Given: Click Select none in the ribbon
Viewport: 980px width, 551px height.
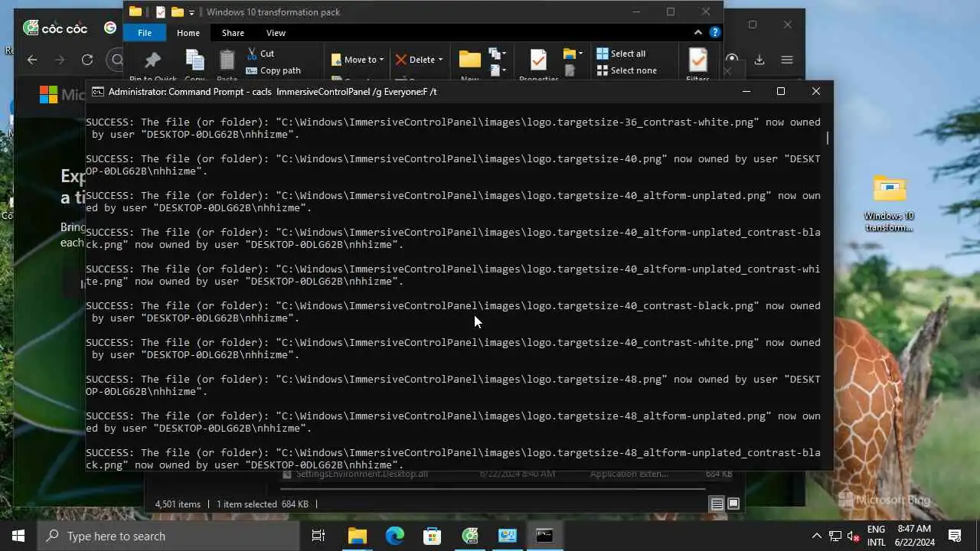Looking at the screenshot, I should [x=626, y=70].
